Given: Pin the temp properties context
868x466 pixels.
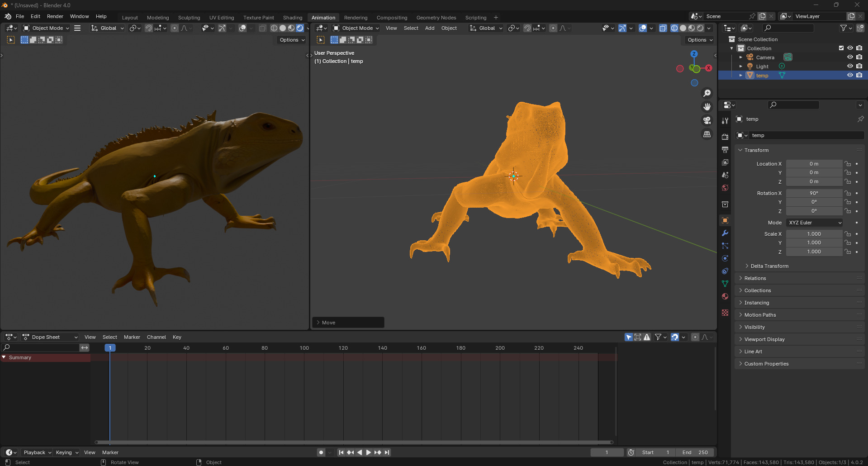Looking at the screenshot, I should [x=860, y=119].
